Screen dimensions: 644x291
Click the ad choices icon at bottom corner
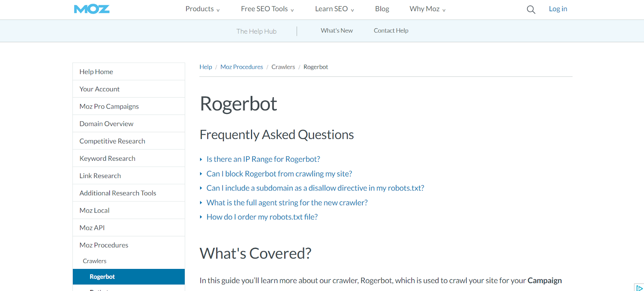tap(639, 287)
